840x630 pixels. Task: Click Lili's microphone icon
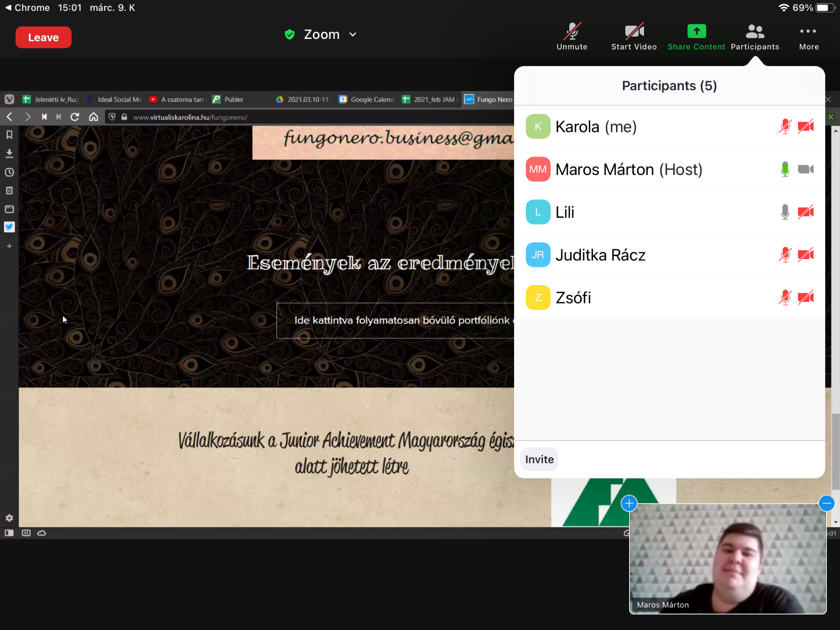[x=785, y=212]
